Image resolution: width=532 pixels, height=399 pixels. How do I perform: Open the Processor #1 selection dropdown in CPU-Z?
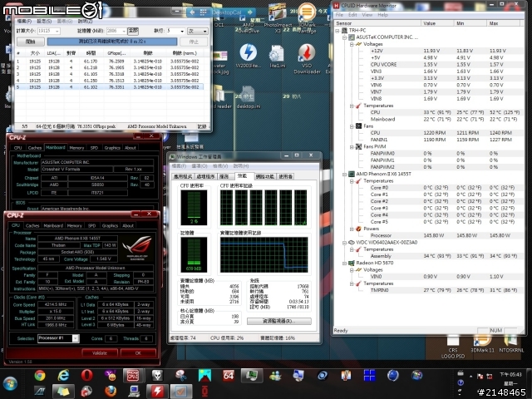coord(76,338)
